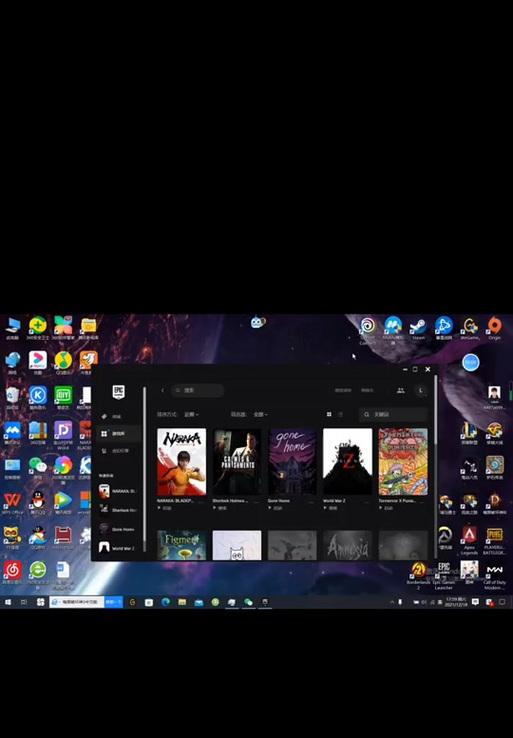Focus the library keyword search field
513x738 pixels.
click(393, 414)
